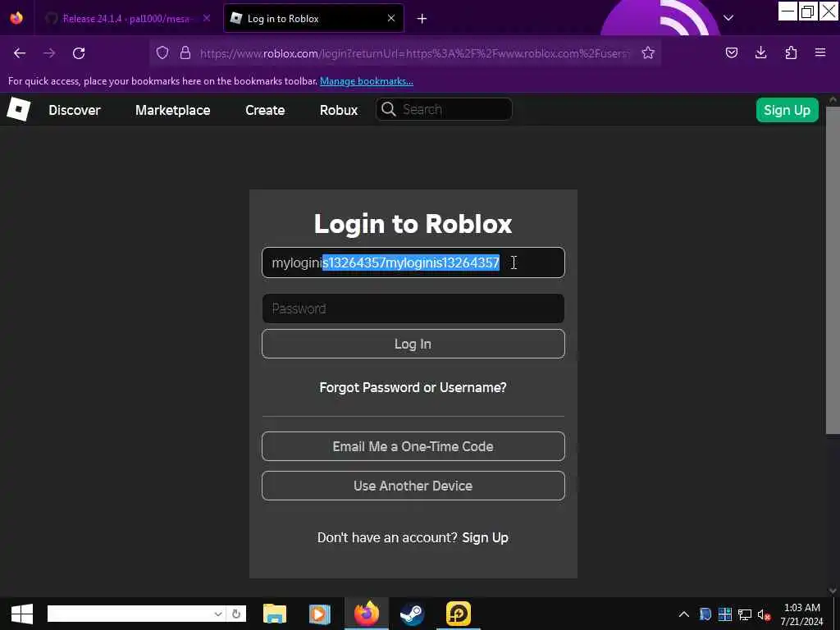
Task: Bookmark this page with the star icon
Action: (648, 52)
